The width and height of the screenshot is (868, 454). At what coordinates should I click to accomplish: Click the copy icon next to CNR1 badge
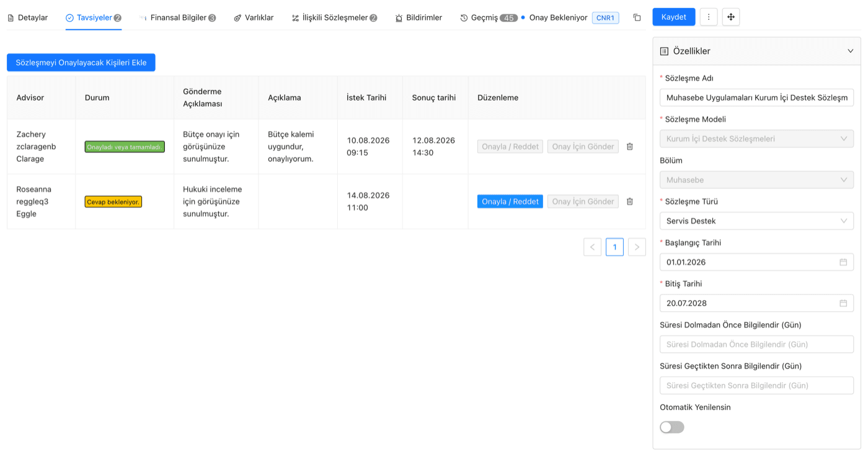637,17
